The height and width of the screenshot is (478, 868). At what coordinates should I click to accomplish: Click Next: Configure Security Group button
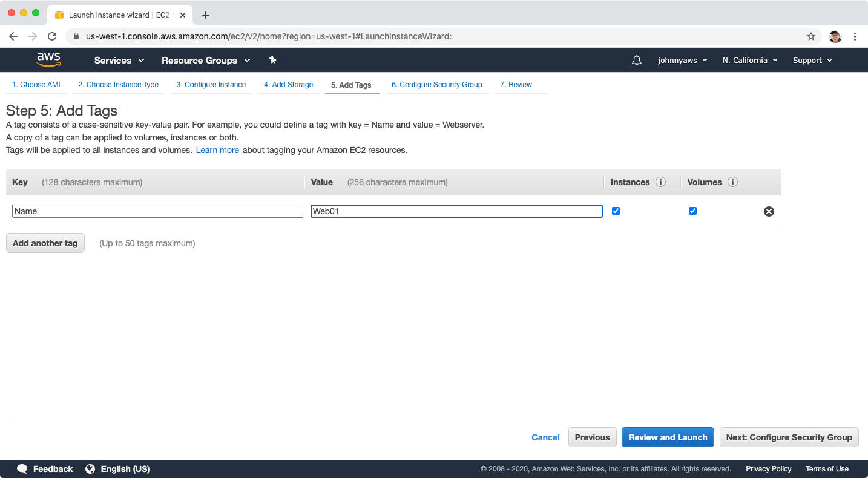coord(789,437)
